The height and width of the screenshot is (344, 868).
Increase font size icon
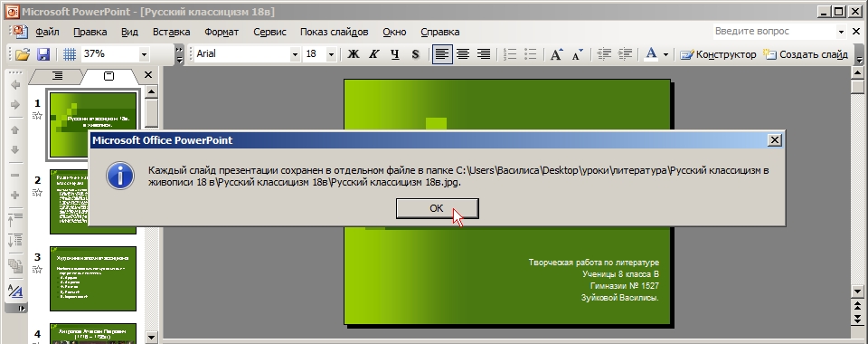tap(556, 54)
